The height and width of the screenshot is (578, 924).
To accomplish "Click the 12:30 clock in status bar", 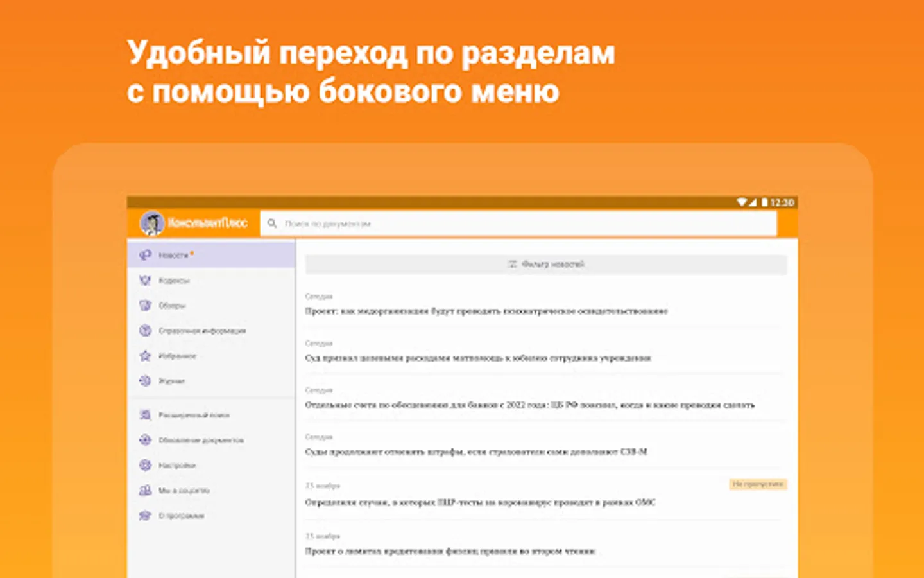I will click(782, 202).
